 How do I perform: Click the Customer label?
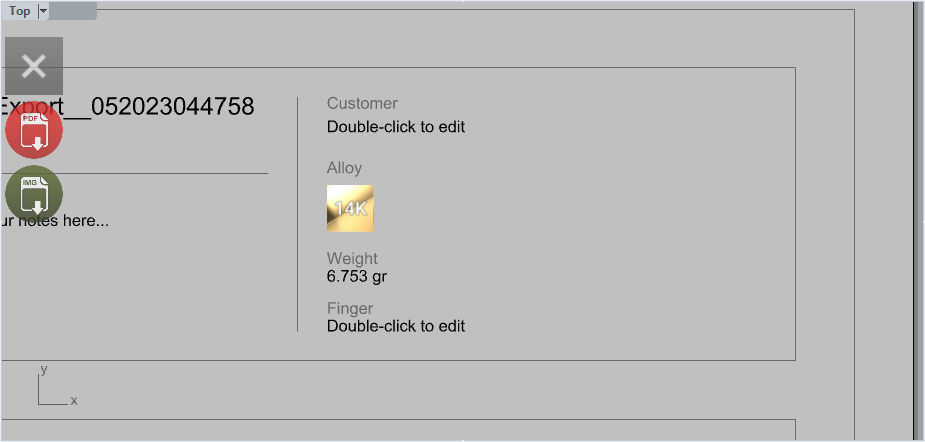click(x=362, y=104)
